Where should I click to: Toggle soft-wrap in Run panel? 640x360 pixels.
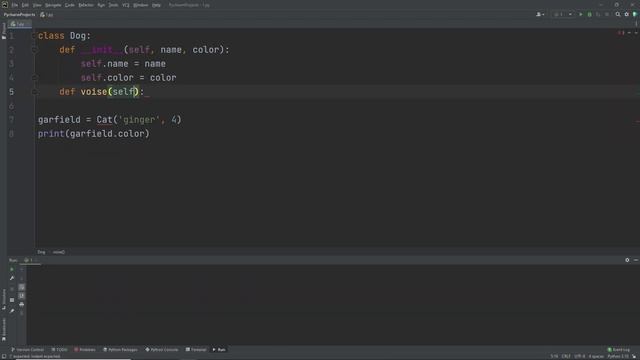click(x=22, y=287)
